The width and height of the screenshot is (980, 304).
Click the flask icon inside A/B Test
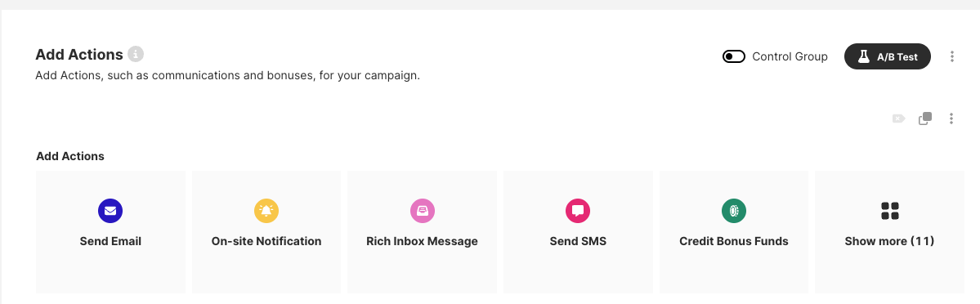point(864,56)
